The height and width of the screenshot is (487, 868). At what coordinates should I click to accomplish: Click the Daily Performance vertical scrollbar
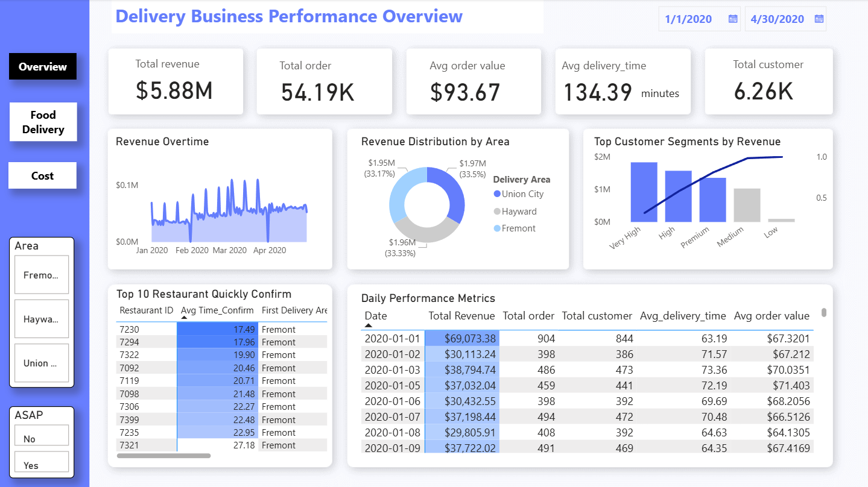824,313
